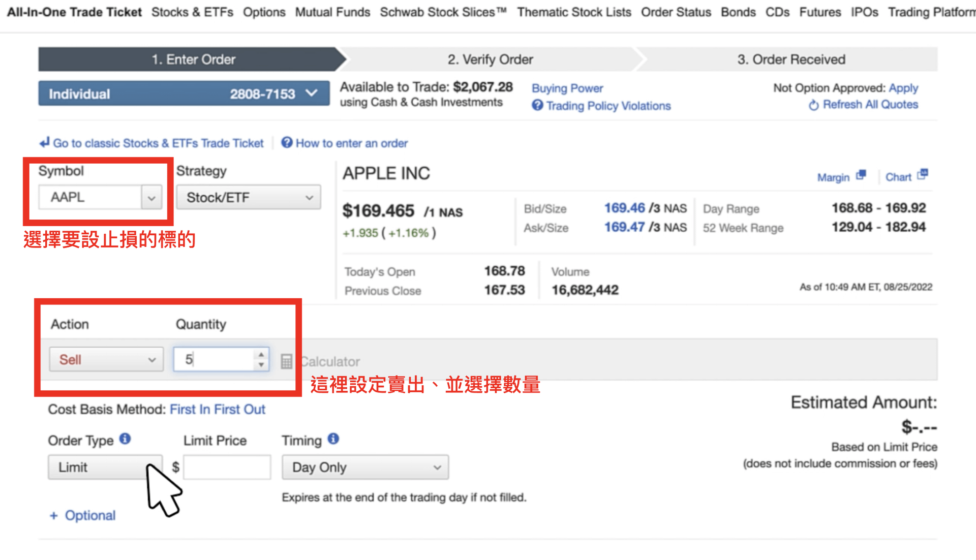Expand the Individual account selector
This screenshot has width=976, height=560.
(184, 94)
